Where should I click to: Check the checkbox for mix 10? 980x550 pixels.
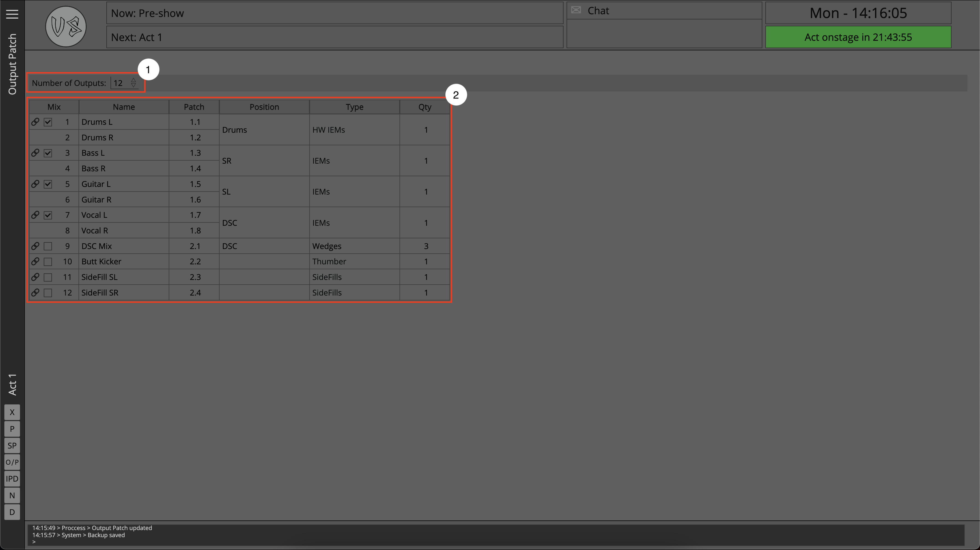[48, 262]
